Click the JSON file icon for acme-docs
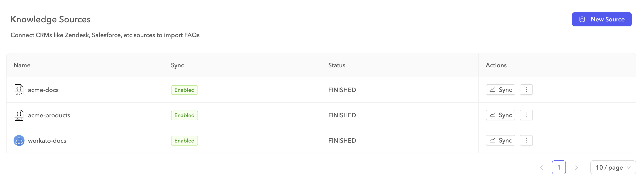Screen dimensions: 644x191 [x=19, y=90]
